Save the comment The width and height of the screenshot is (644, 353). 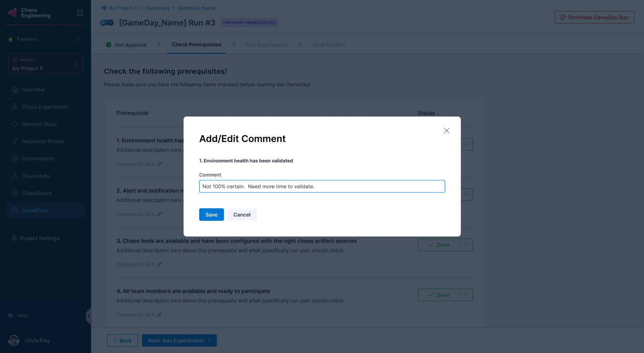tap(211, 215)
